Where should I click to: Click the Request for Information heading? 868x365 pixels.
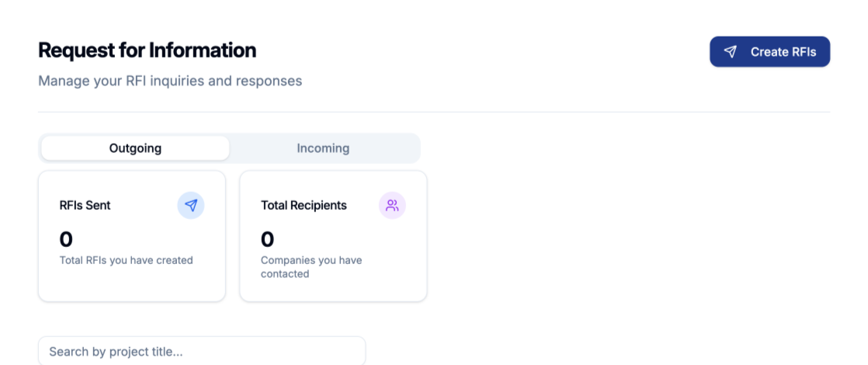pos(148,50)
